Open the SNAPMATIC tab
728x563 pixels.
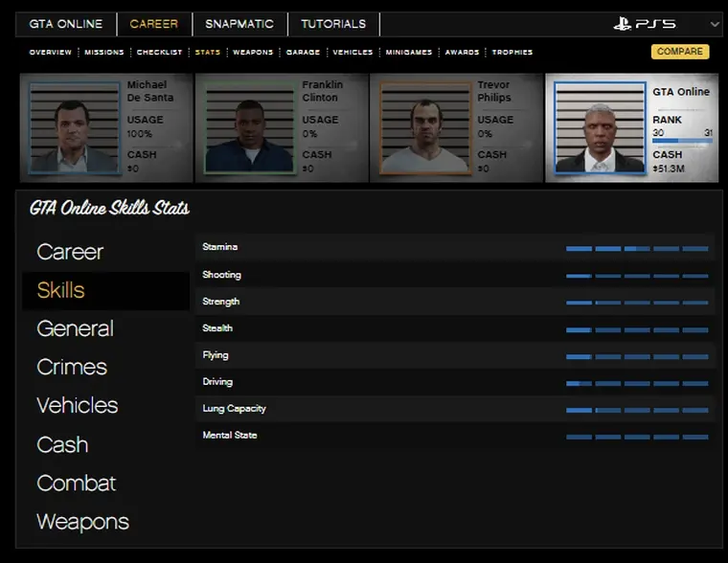pos(239,24)
